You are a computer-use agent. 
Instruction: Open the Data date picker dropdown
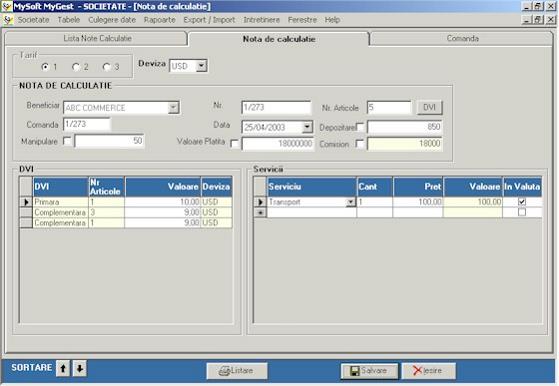pyautogui.click(x=307, y=127)
